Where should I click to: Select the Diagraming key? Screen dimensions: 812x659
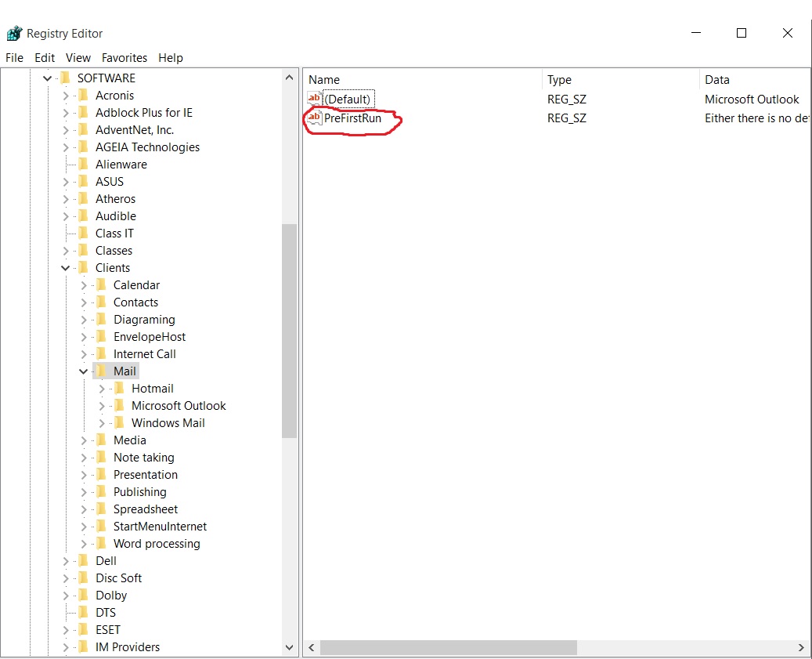[144, 320]
